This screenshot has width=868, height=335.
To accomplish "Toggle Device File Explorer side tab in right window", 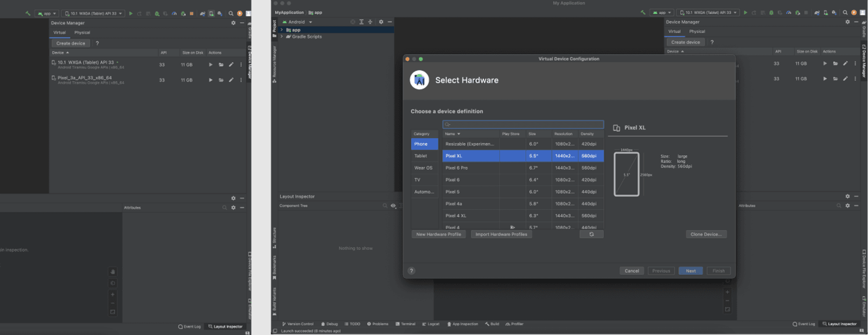I will [864, 269].
